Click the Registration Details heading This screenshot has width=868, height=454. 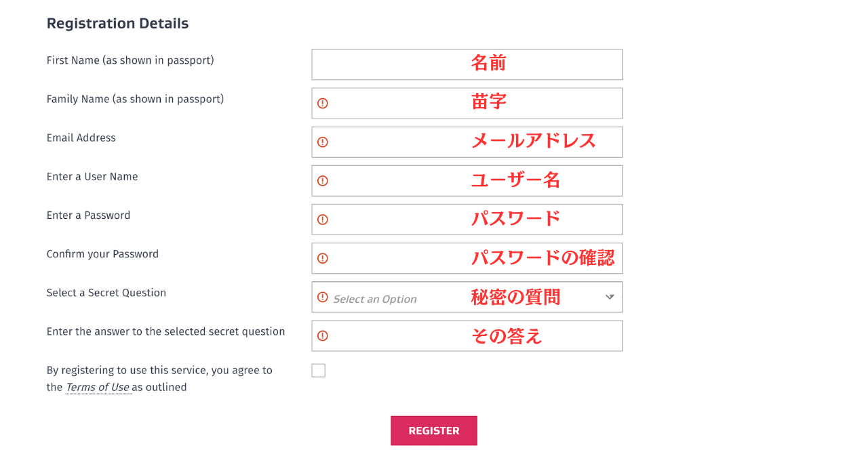[x=117, y=24]
